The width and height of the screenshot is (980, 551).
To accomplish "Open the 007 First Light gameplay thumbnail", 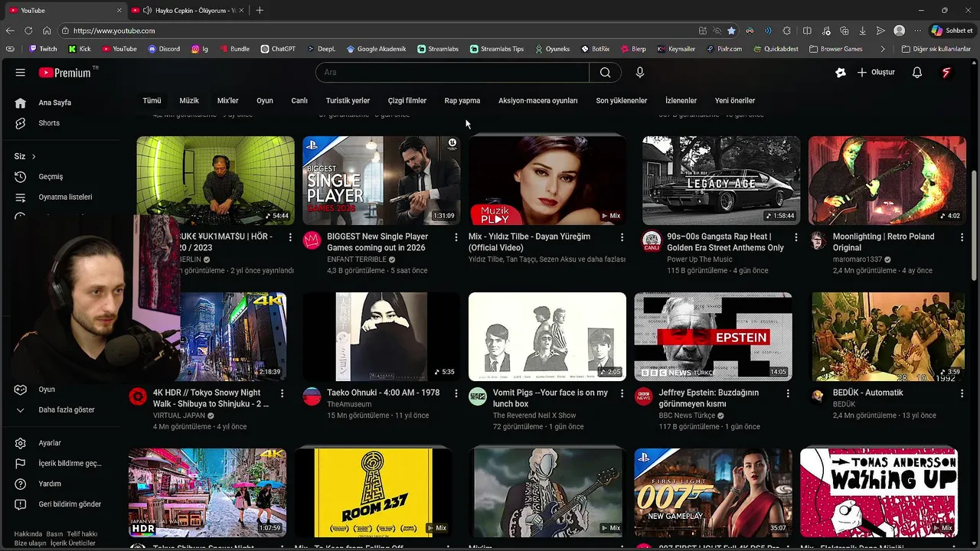I will coord(713,493).
